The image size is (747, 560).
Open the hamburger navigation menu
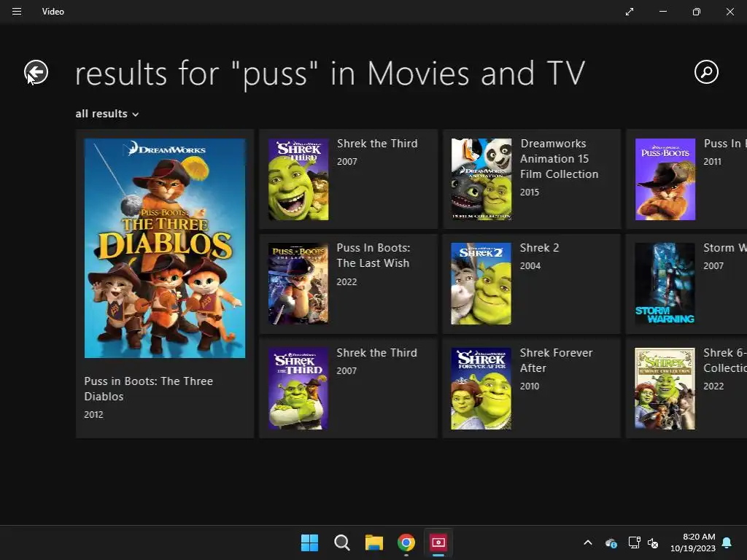17,12
